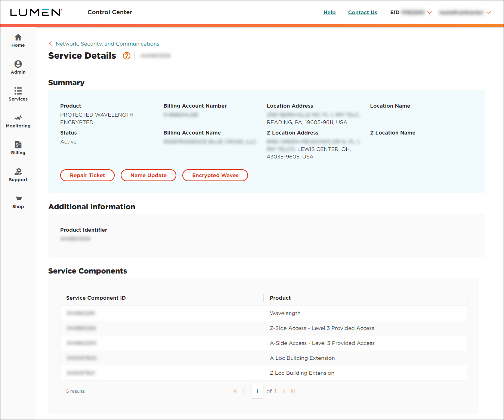Click the Product Identifier label
This screenshot has width=504, height=420.
click(x=84, y=230)
